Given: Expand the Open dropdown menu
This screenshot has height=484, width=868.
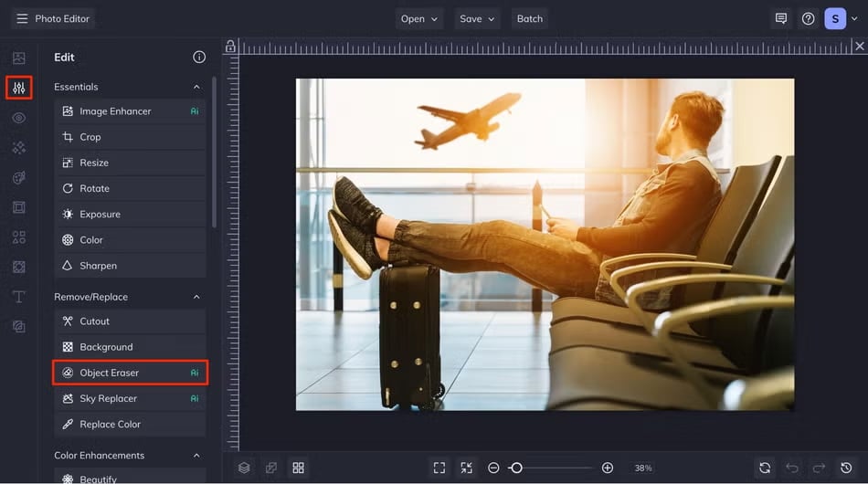Looking at the screenshot, I should tap(419, 18).
